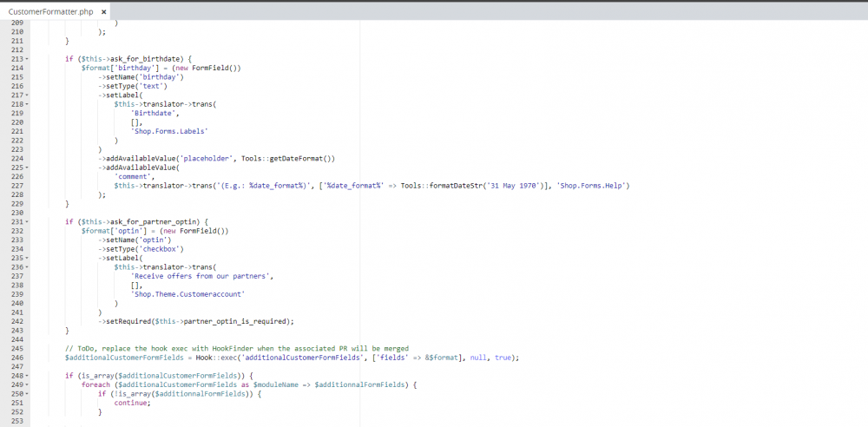The height and width of the screenshot is (427, 868).
Task: Collapse the fold arrow at line 236
Action: point(27,267)
